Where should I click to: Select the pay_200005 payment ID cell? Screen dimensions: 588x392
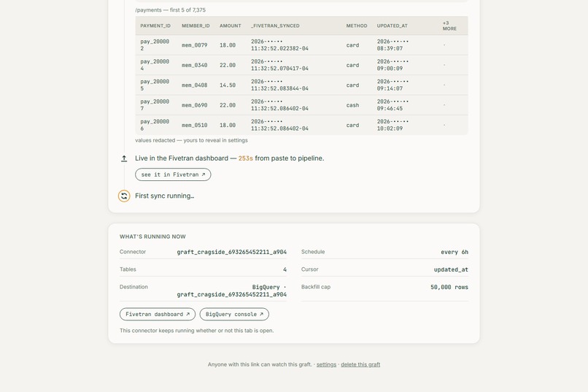click(155, 85)
